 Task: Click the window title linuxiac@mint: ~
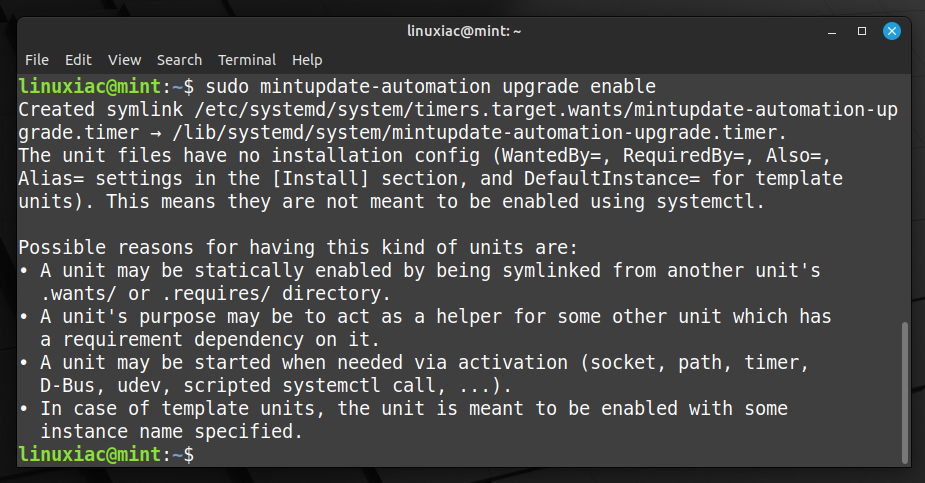[464, 31]
